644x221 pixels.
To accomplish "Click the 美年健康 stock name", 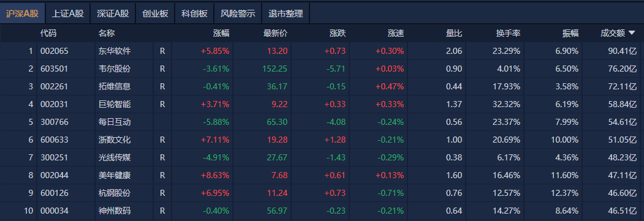I will click(115, 175).
